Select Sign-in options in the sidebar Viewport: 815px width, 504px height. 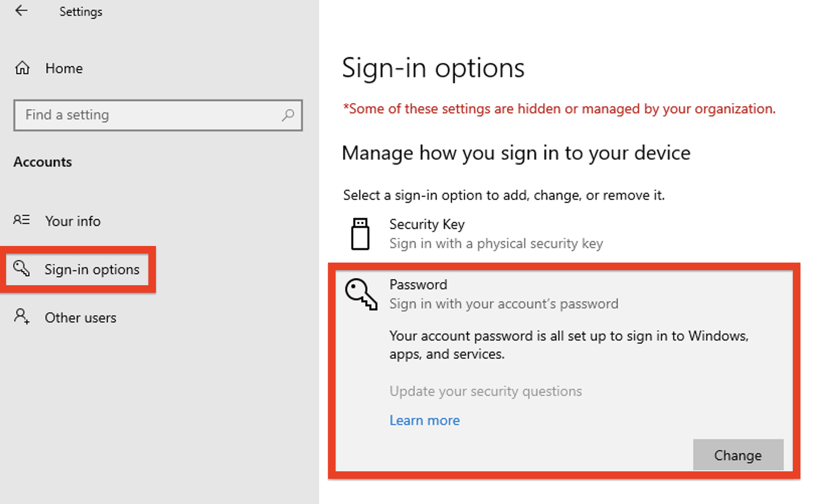(78, 270)
